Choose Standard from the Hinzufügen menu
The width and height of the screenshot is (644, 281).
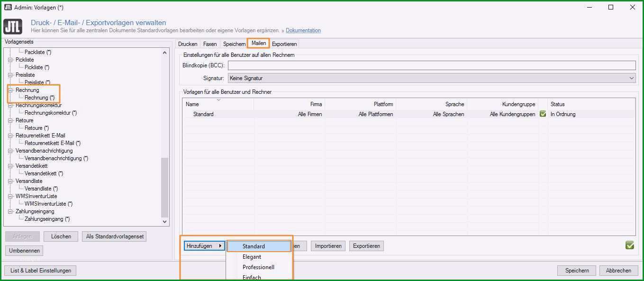(259, 246)
